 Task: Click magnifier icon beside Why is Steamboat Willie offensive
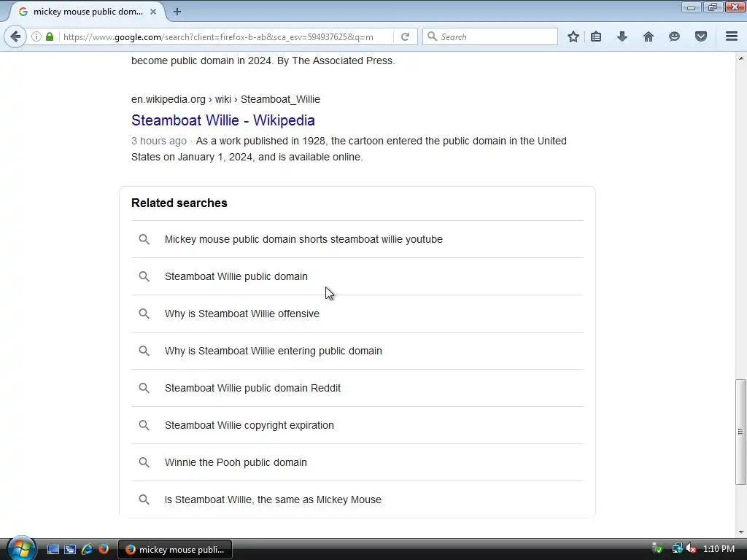[x=144, y=314]
